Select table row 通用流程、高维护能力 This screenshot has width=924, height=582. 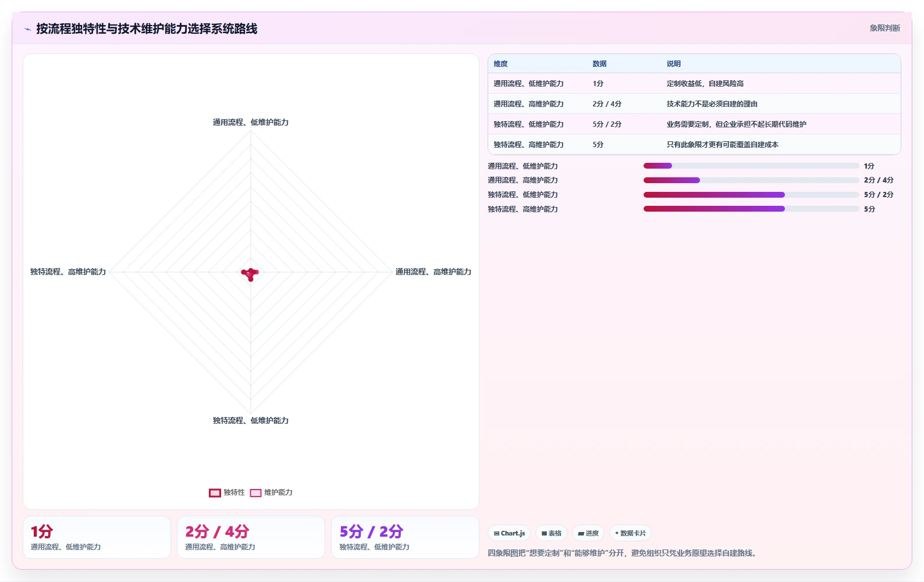694,104
